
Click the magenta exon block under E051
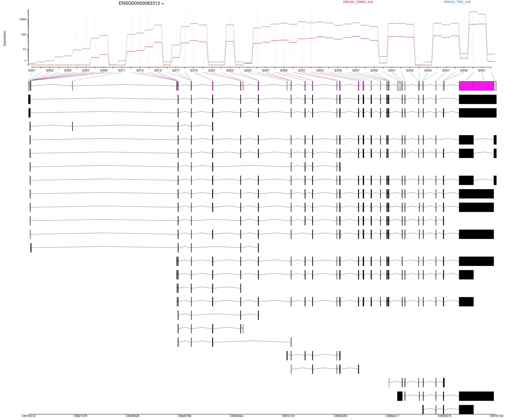tap(483, 86)
